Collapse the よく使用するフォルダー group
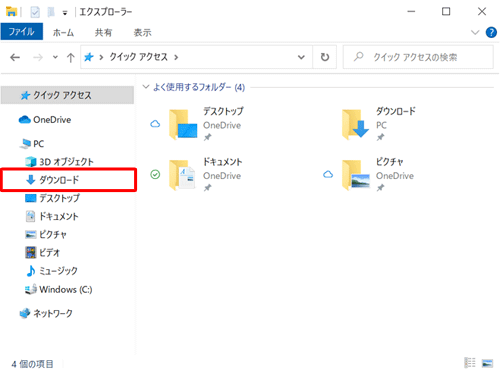 tap(145, 87)
